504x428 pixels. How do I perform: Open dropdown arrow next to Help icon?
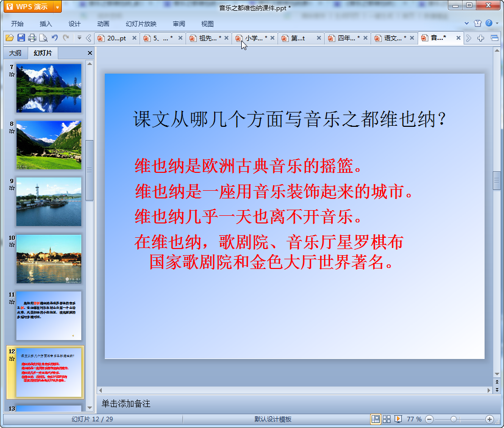(497, 23)
